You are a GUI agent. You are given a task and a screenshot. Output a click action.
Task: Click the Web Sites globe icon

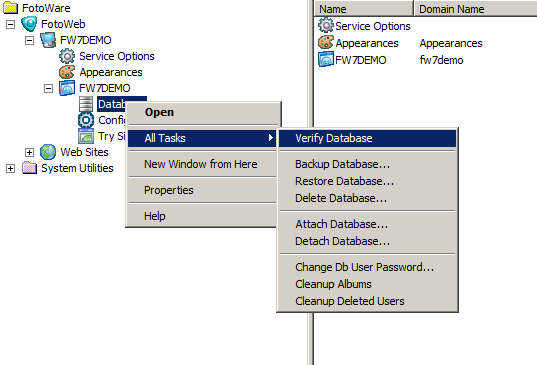point(48,152)
